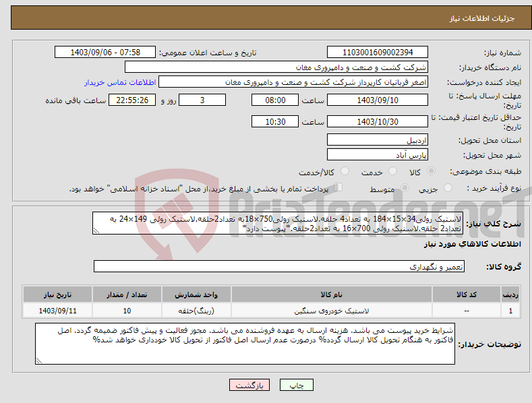
Task: Click the کد کالا column header
Action: 467,294
